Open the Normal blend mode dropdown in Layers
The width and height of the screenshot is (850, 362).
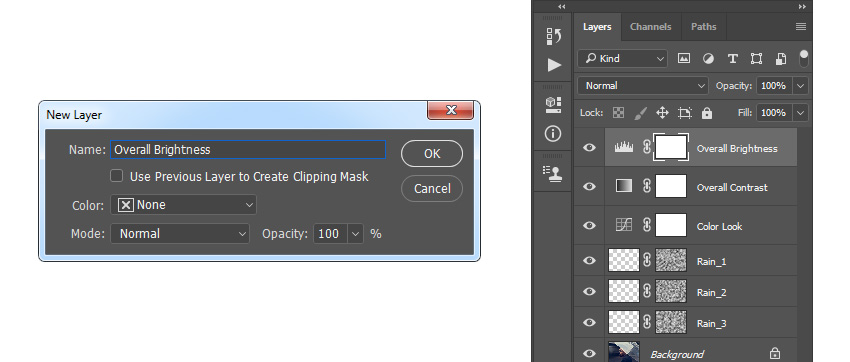coord(643,86)
